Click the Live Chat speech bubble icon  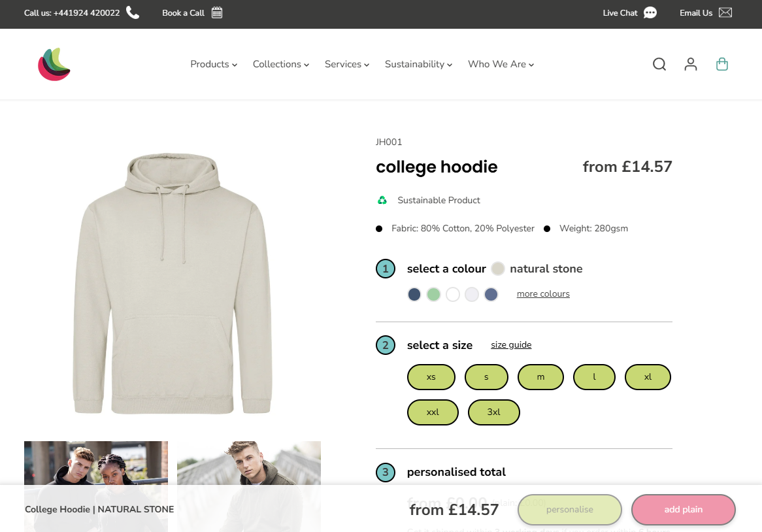click(x=650, y=12)
